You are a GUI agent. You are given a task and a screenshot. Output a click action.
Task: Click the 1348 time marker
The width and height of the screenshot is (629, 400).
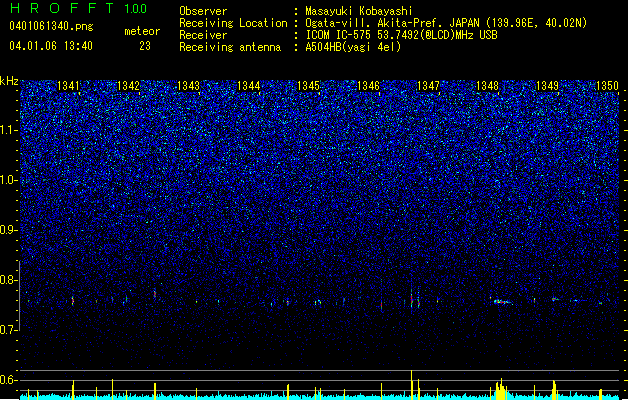tap(487, 86)
